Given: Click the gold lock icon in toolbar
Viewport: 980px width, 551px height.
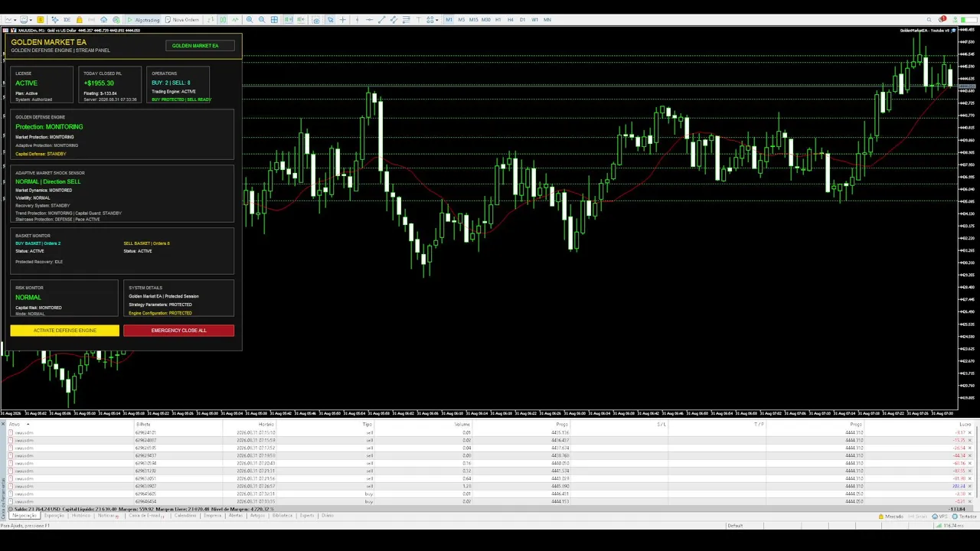Looking at the screenshot, I should pos(80,19).
